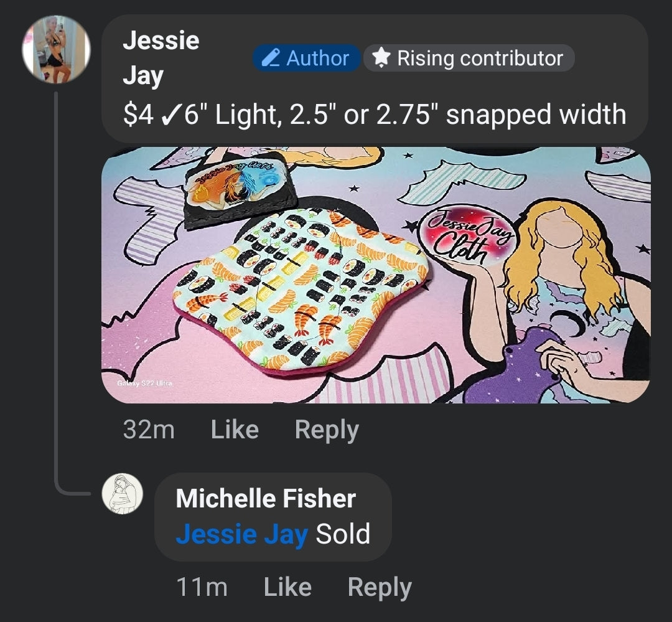Reply to Jessie Jay's $4 comment

coord(327,430)
